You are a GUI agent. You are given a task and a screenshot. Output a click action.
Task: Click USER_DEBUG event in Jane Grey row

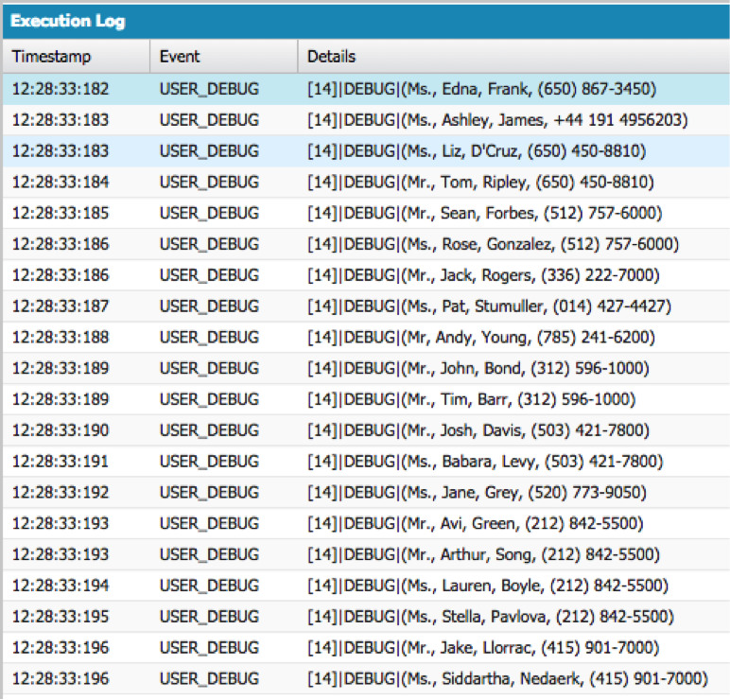pyautogui.click(x=209, y=493)
